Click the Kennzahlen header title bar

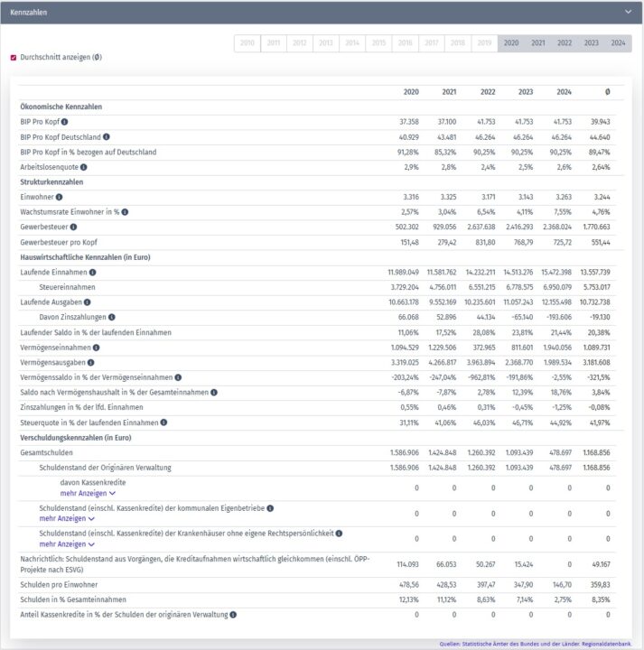click(x=271, y=13)
